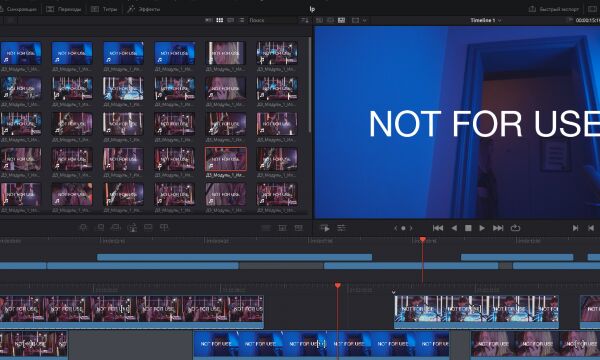Screen dimensions: 600x360
Task: Click the dissolve transition icon
Action: [282, 228]
